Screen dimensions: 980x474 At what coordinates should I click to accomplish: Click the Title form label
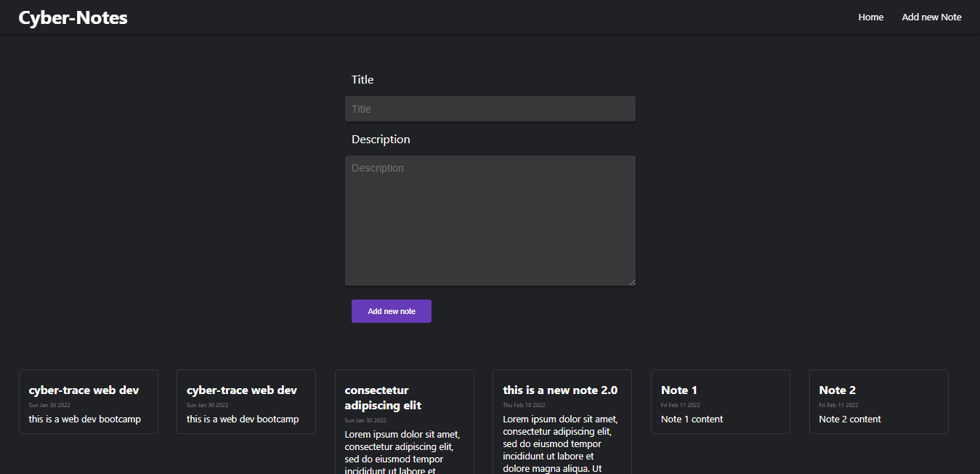363,79
